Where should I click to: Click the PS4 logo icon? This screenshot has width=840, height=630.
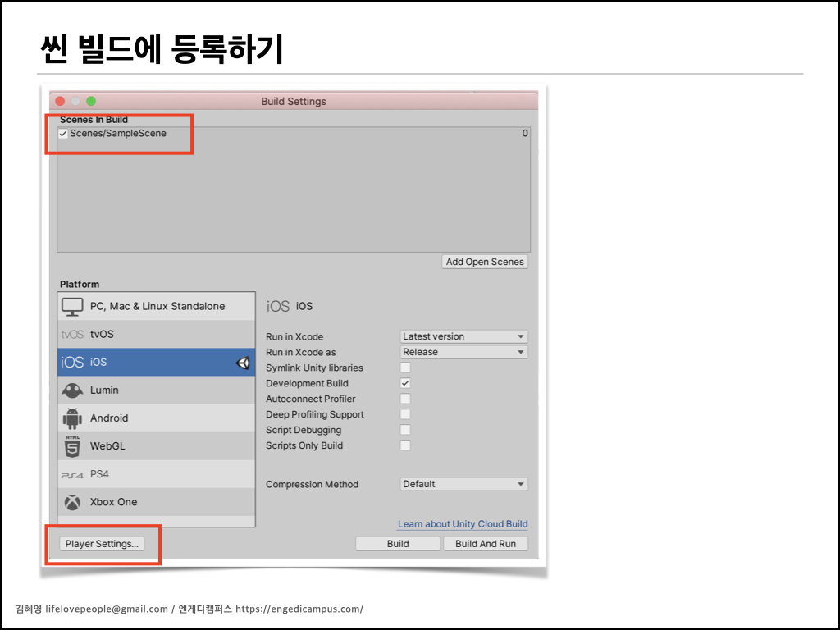click(x=72, y=475)
